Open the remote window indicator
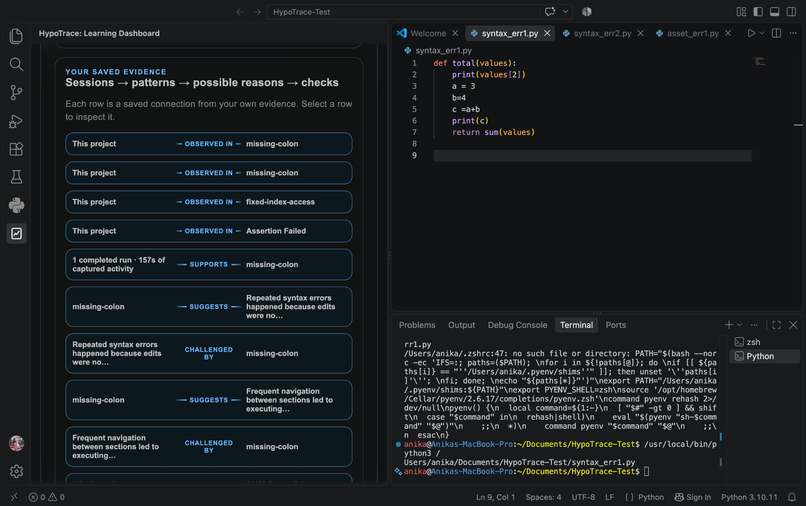 tap(14, 497)
